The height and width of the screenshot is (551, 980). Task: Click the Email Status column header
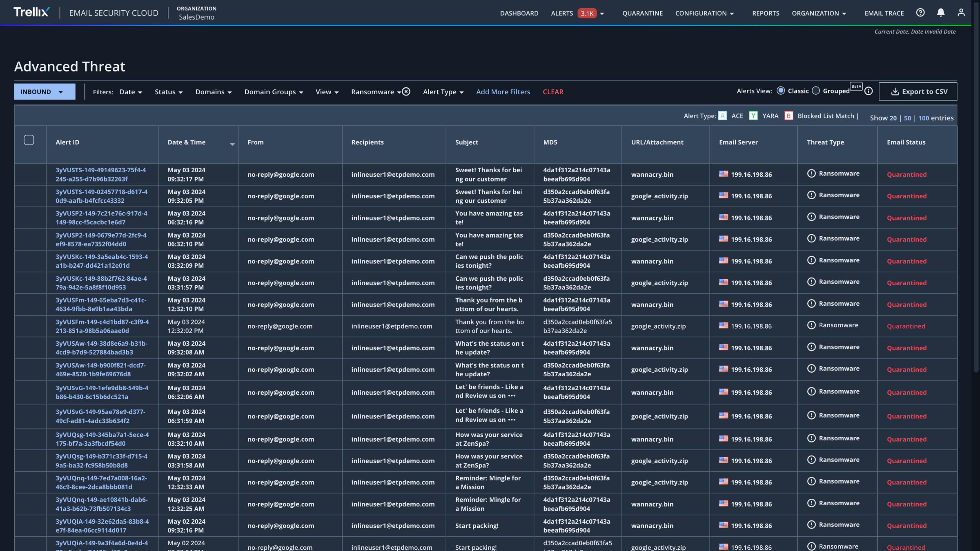(x=906, y=142)
